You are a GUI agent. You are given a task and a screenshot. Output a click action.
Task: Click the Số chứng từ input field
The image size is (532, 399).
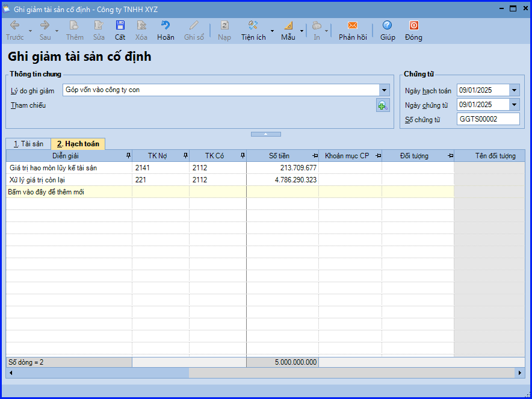tap(488, 119)
